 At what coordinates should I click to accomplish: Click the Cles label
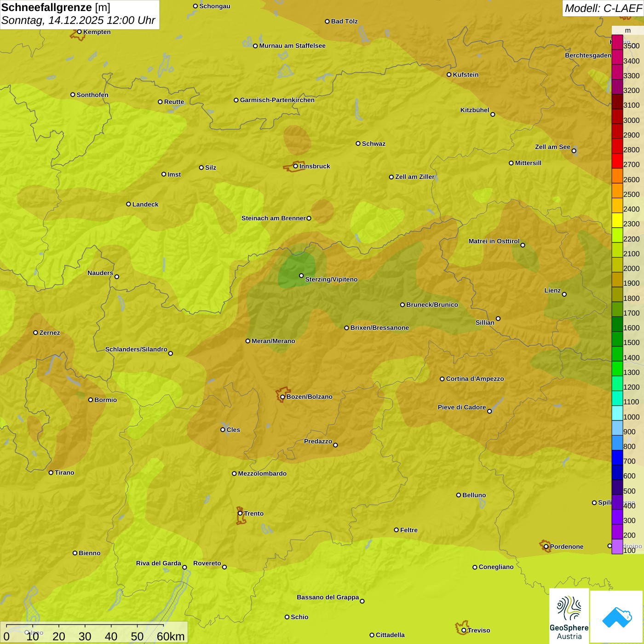point(233,430)
